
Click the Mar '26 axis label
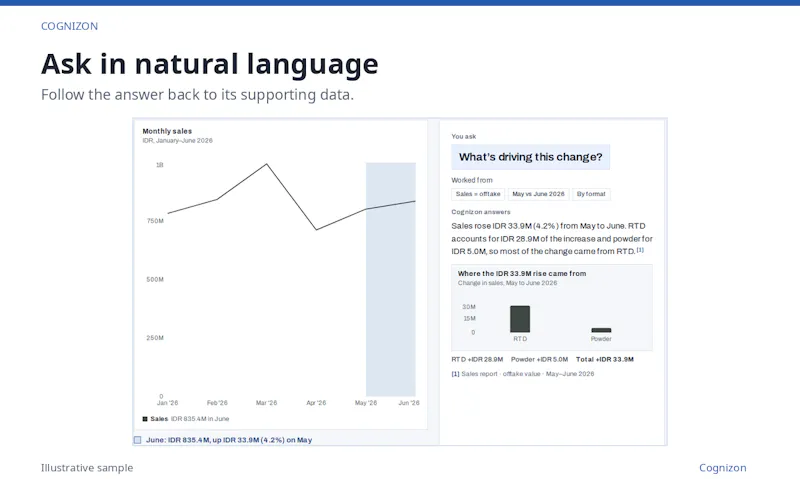pyautogui.click(x=266, y=403)
